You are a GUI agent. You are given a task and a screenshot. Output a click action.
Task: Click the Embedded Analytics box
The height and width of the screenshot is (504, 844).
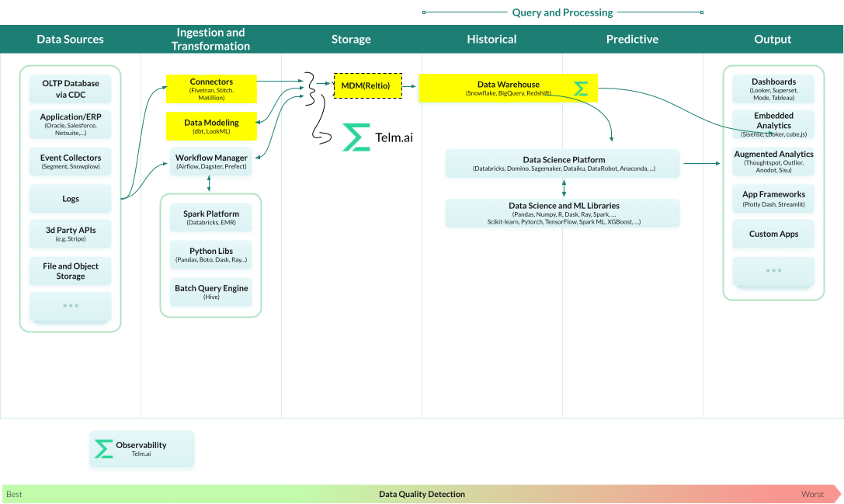[x=773, y=124]
